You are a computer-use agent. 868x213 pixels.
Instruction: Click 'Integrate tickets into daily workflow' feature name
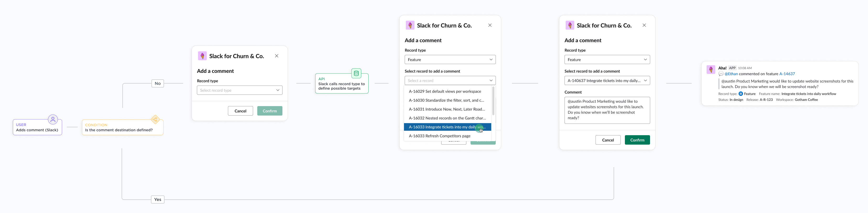coord(809,94)
